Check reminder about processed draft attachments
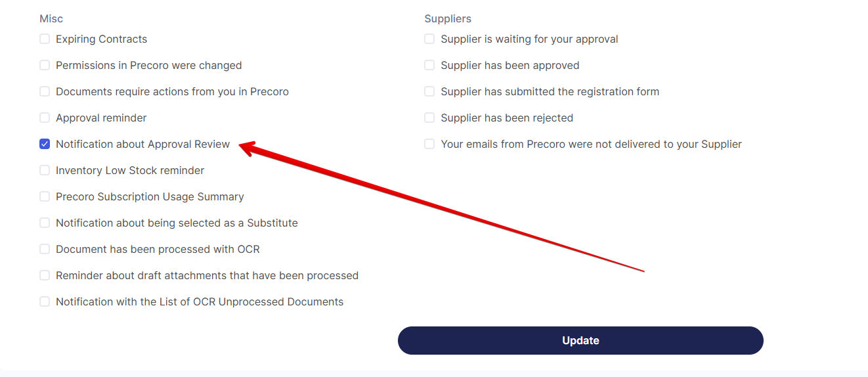The height and width of the screenshot is (377, 868). (x=45, y=276)
